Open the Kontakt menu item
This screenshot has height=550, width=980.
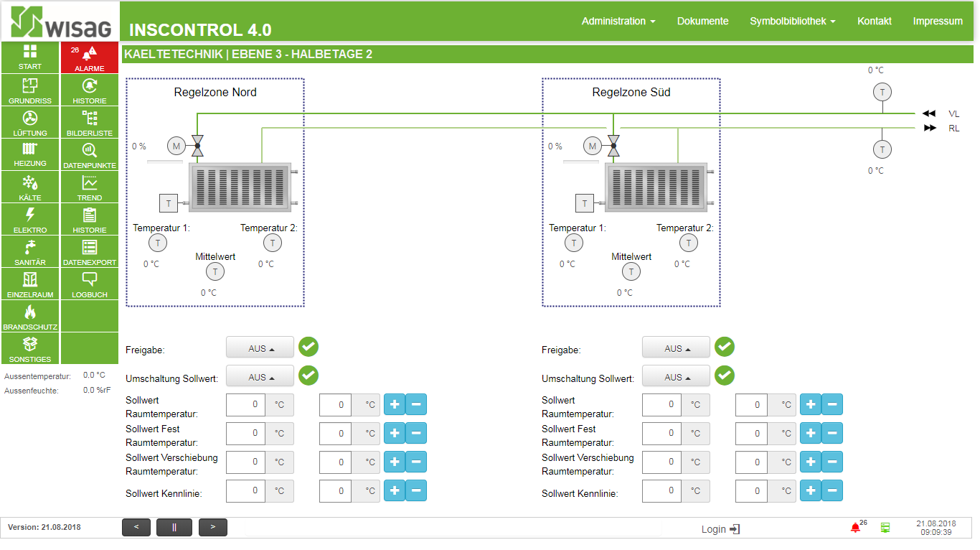click(x=875, y=21)
